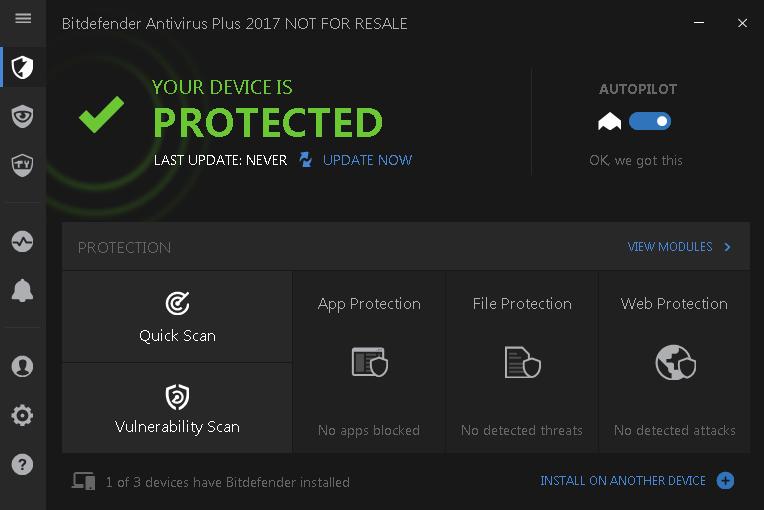Image resolution: width=764 pixels, height=510 pixels.
Task: Click the update refresh arrows icon
Action: (x=306, y=160)
